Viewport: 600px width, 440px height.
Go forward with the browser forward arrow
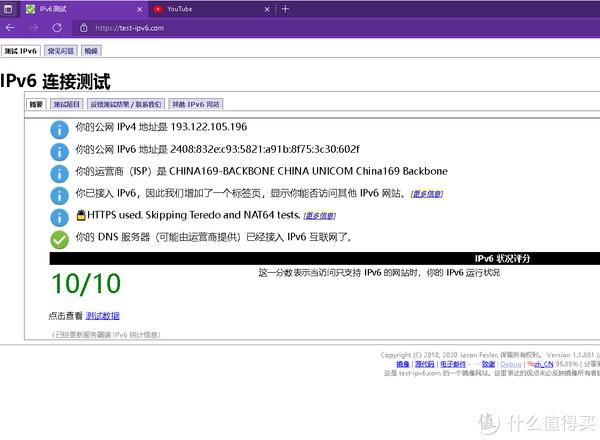coord(34,28)
